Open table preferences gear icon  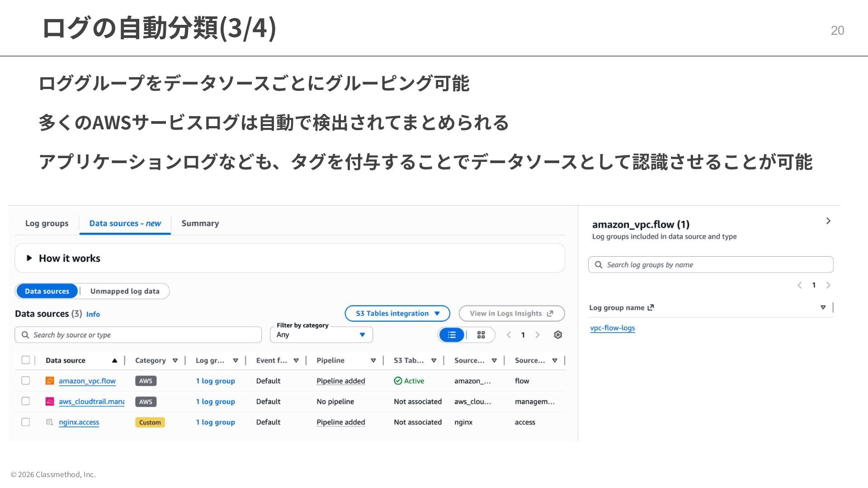click(x=558, y=335)
